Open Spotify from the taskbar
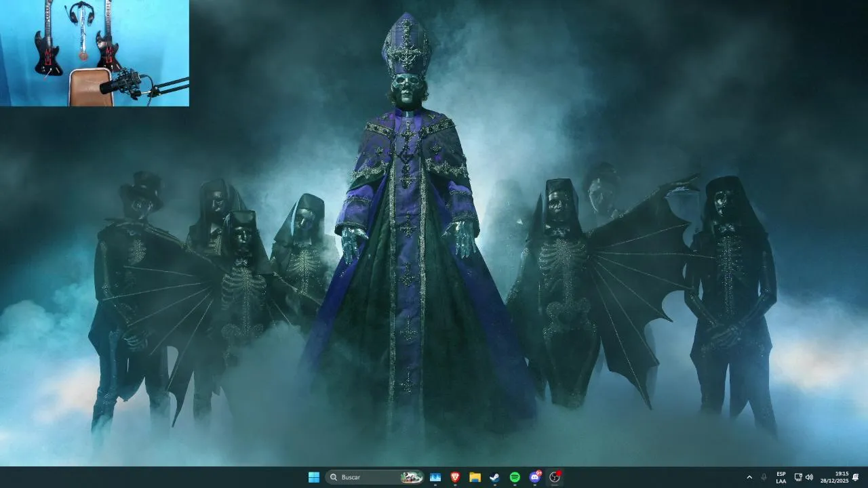 point(515,477)
